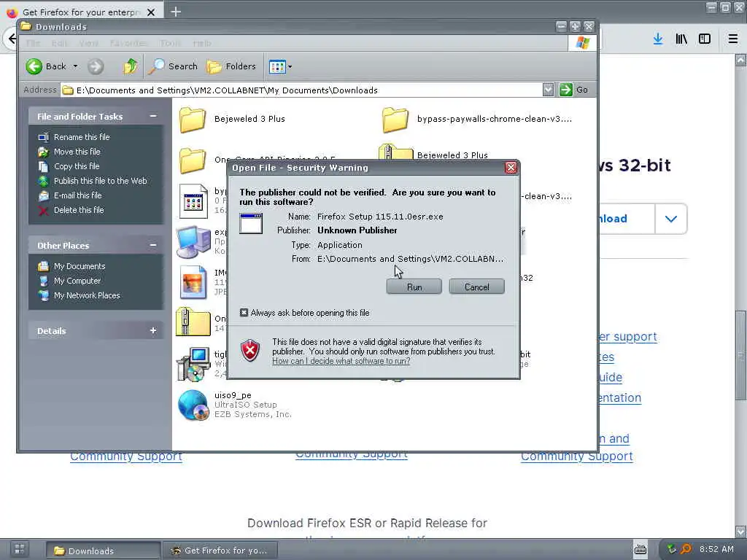This screenshot has height=560, width=747.
Task: Open the Favorites menu in Downloads window
Action: [x=128, y=43]
